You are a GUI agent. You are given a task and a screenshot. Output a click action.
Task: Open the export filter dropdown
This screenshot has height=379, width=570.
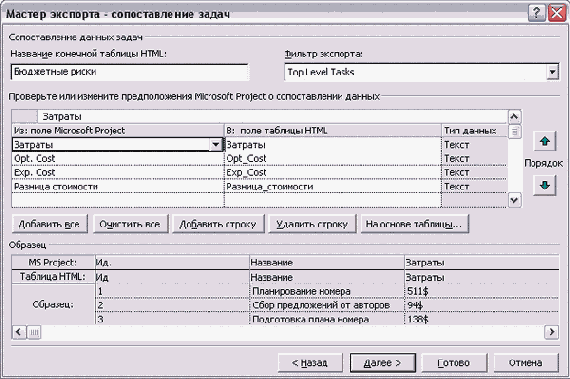[x=552, y=72]
